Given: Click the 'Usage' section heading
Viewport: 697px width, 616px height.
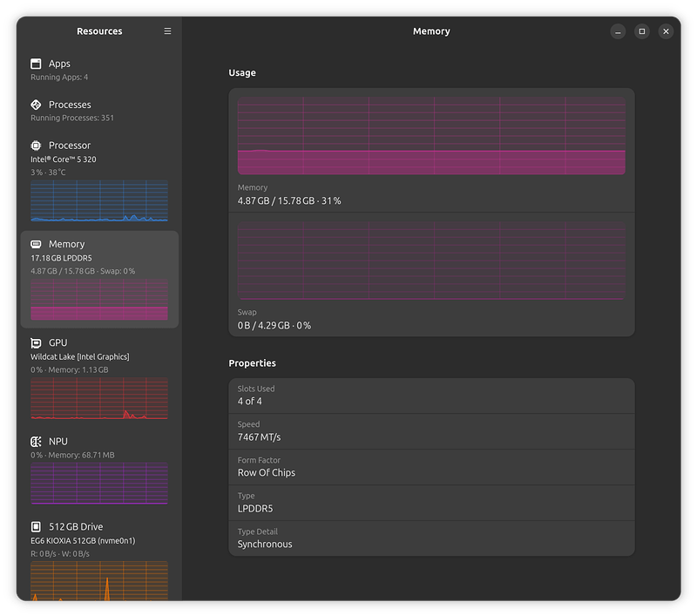Looking at the screenshot, I should point(242,73).
